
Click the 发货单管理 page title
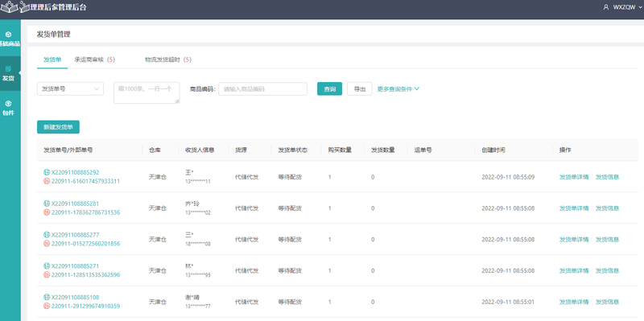53,34
